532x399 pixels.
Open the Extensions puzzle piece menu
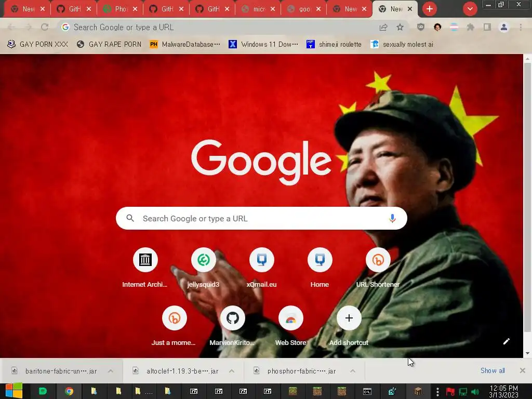click(471, 27)
